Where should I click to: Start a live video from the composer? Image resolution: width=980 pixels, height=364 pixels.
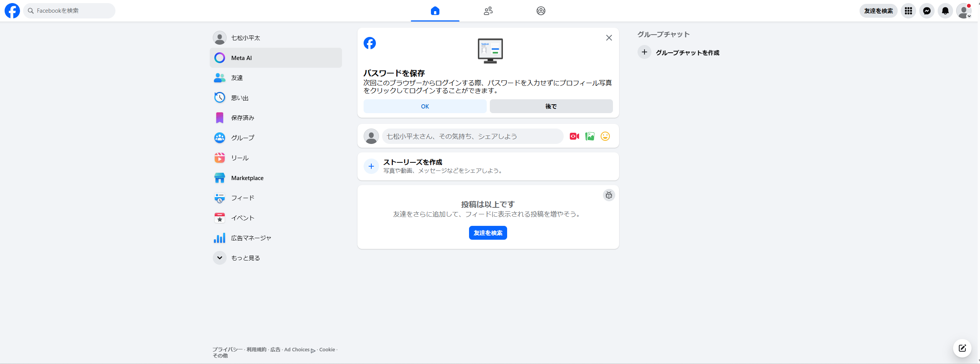574,136
